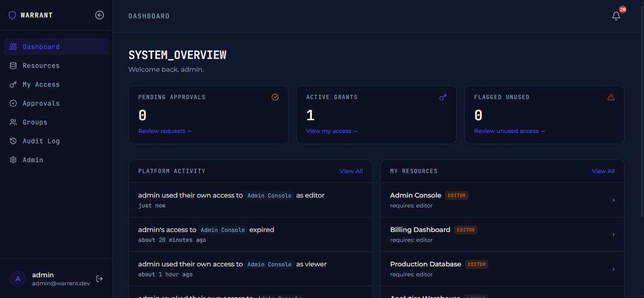View the Audit Log page
The width and height of the screenshot is (644, 298).
click(x=56, y=141)
